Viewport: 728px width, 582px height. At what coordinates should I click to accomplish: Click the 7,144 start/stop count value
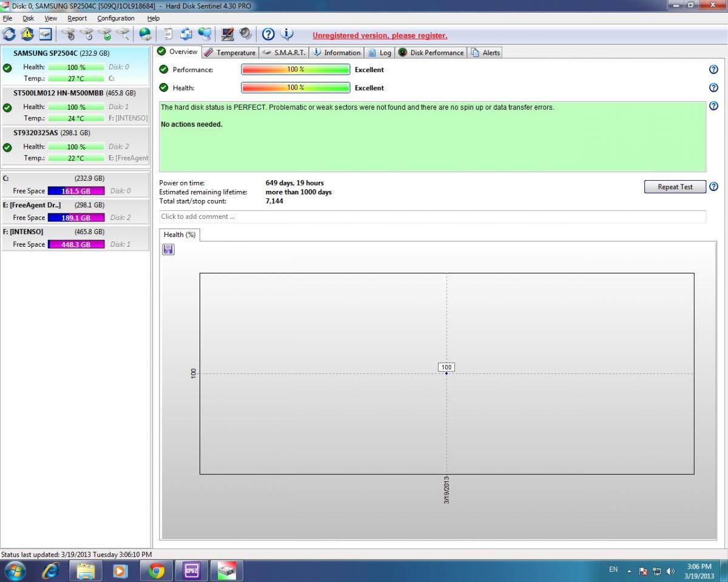274,201
